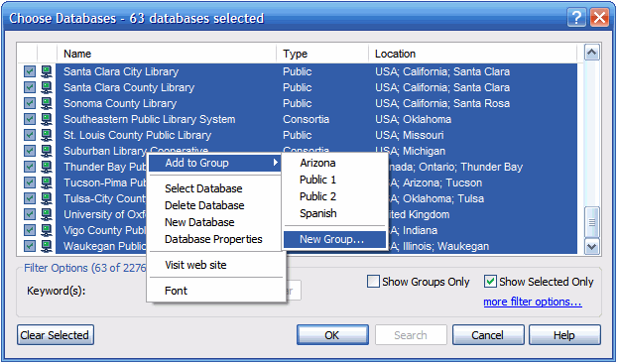Uncheck the Thunder Bay row checkbox

(30, 167)
